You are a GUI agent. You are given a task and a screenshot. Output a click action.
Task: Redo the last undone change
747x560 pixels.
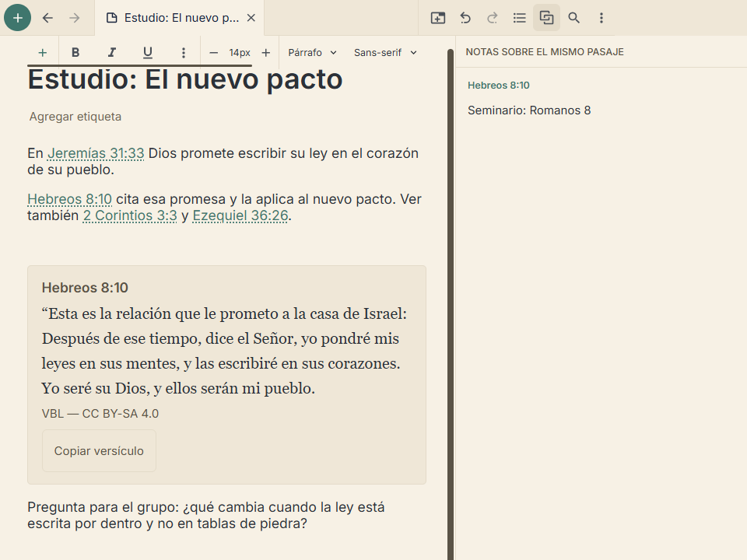tap(492, 18)
